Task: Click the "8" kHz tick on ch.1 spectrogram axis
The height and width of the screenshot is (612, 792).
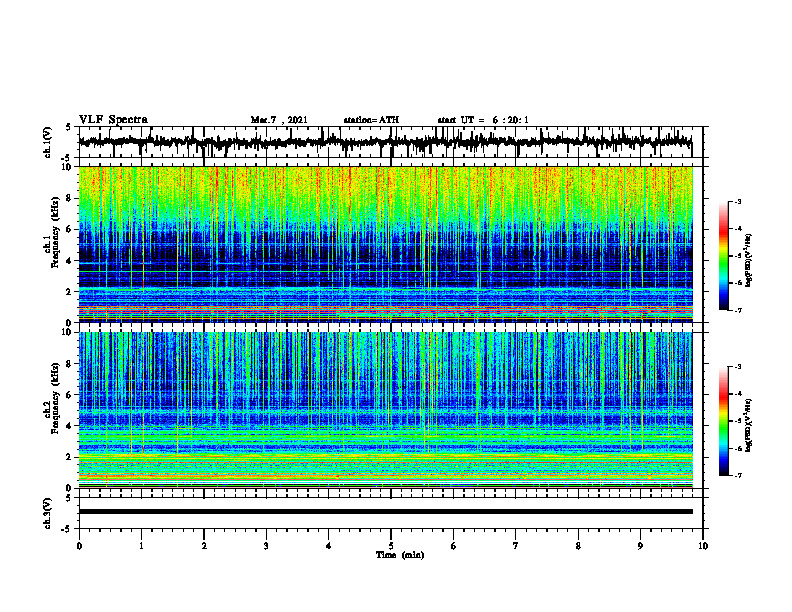Action: [70, 198]
